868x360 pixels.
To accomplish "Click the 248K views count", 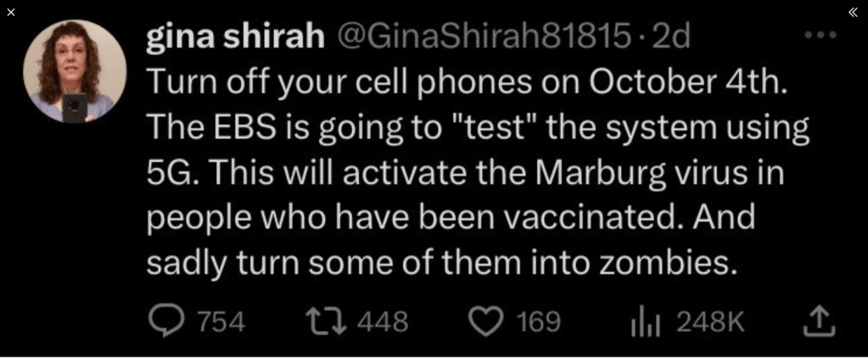I will [x=710, y=322].
